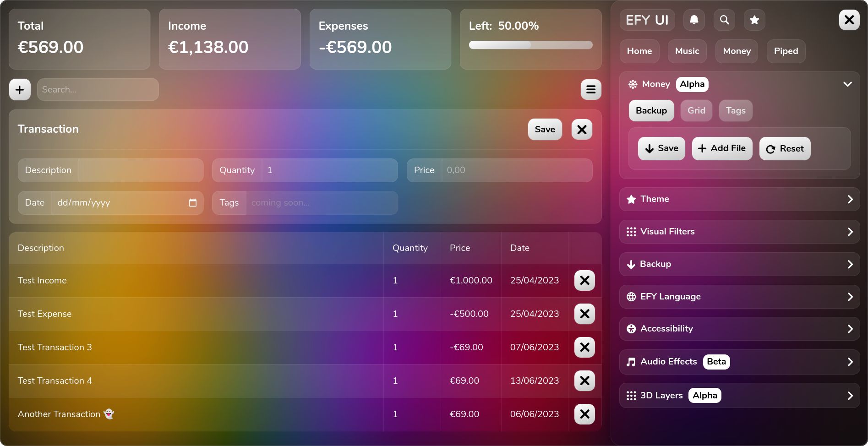Image resolution: width=868 pixels, height=446 pixels.
Task: Open the hamburger menu above the transaction form
Action: tap(590, 89)
